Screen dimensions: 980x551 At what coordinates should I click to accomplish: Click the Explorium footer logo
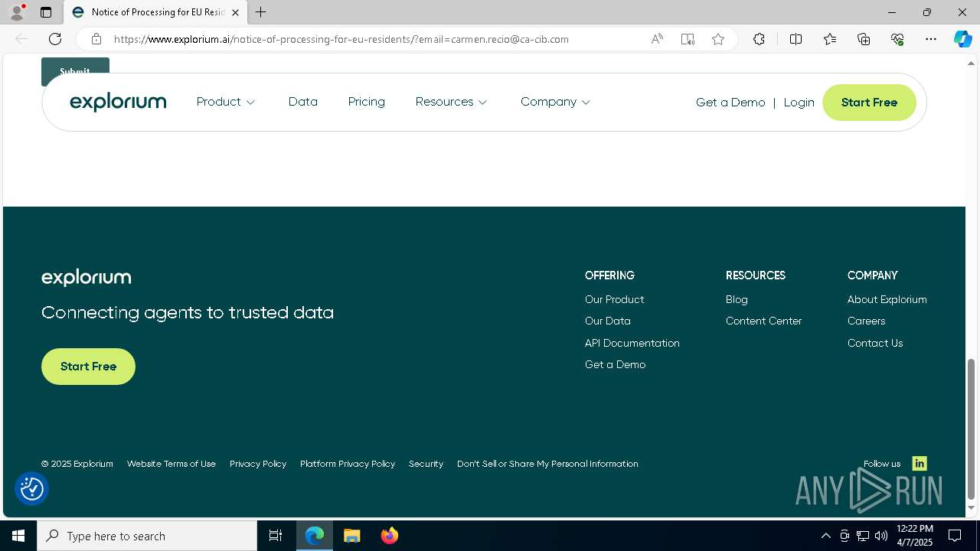click(x=87, y=278)
